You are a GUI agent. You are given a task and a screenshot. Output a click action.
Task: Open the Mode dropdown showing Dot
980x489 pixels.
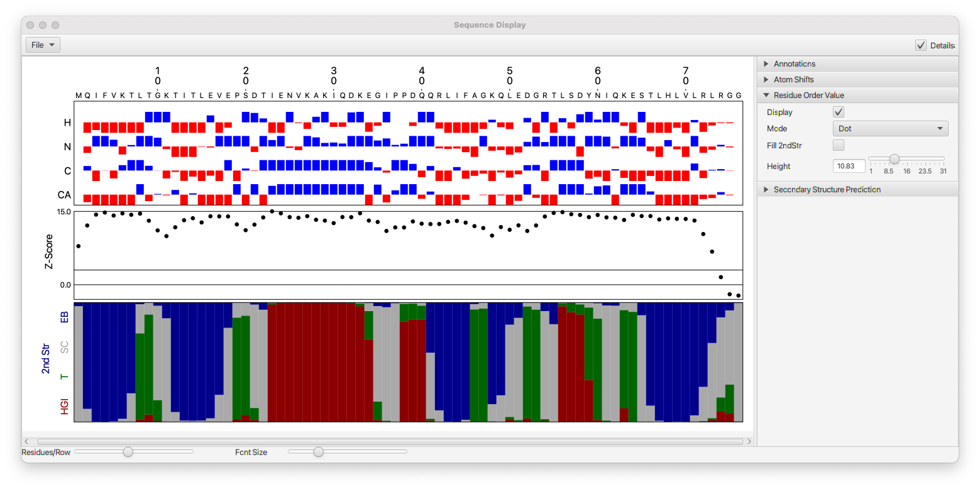890,128
